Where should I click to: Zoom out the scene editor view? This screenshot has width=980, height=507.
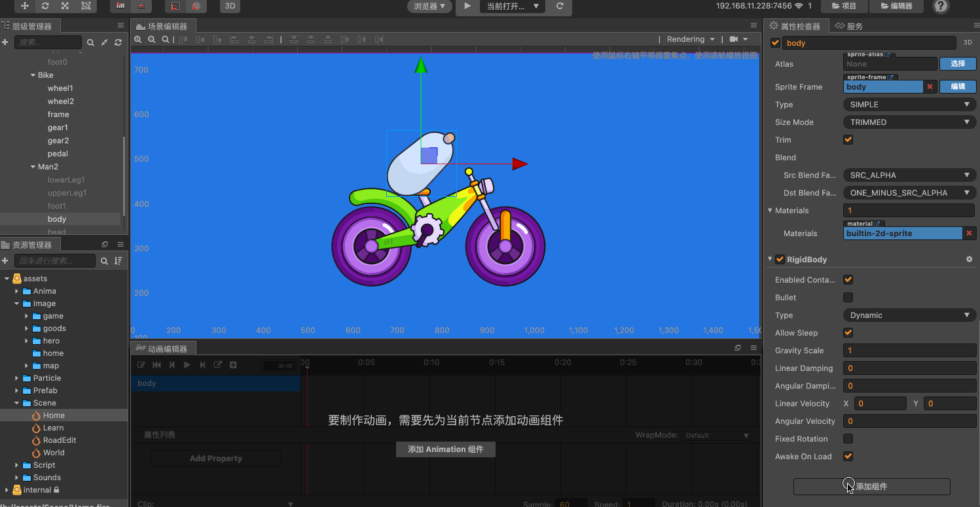152,39
